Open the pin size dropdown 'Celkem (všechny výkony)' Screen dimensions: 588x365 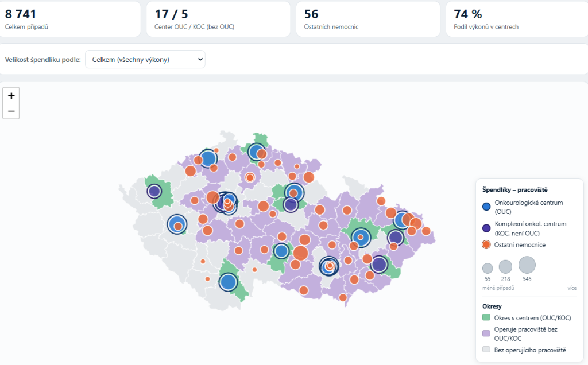(x=145, y=59)
